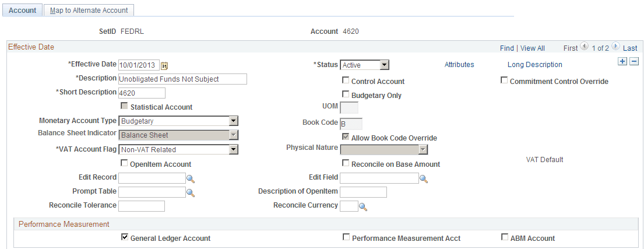Click the VAT Default link

click(544, 159)
